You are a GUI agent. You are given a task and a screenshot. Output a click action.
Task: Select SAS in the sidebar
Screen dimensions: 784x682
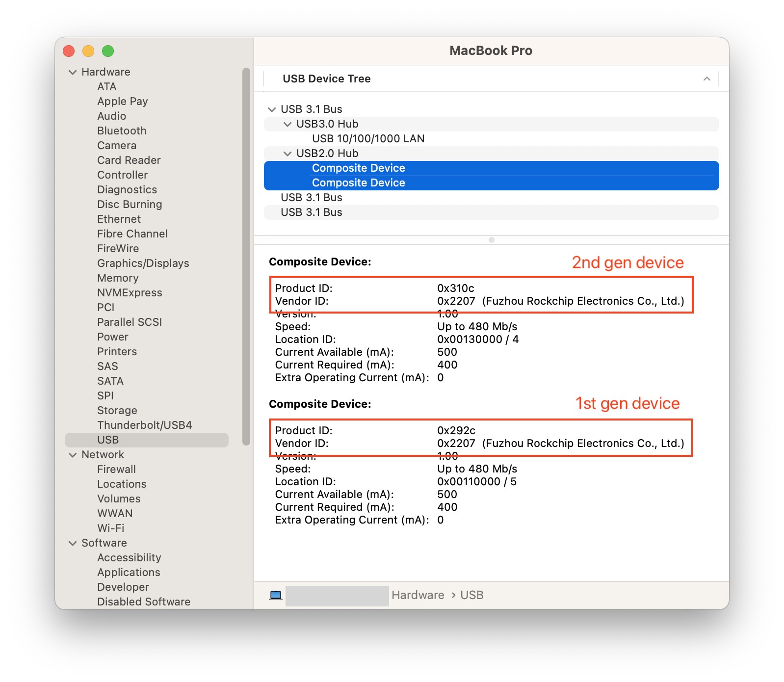click(x=107, y=367)
